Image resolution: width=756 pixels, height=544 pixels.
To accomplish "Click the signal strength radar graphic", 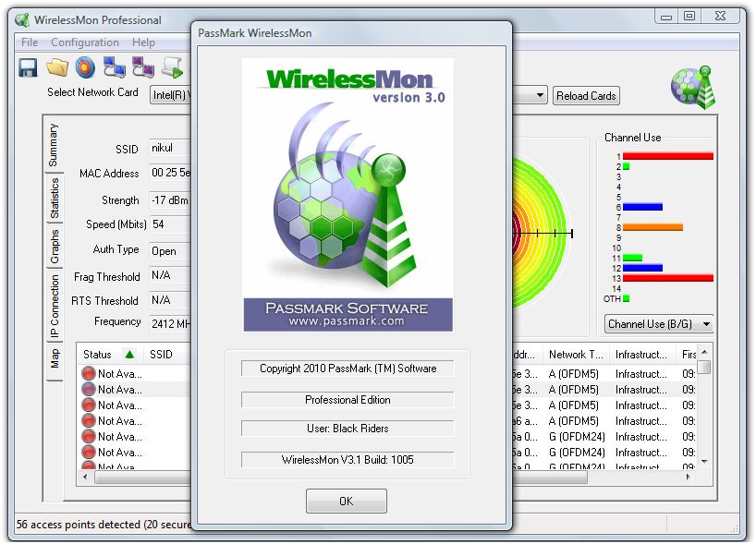I will (543, 234).
